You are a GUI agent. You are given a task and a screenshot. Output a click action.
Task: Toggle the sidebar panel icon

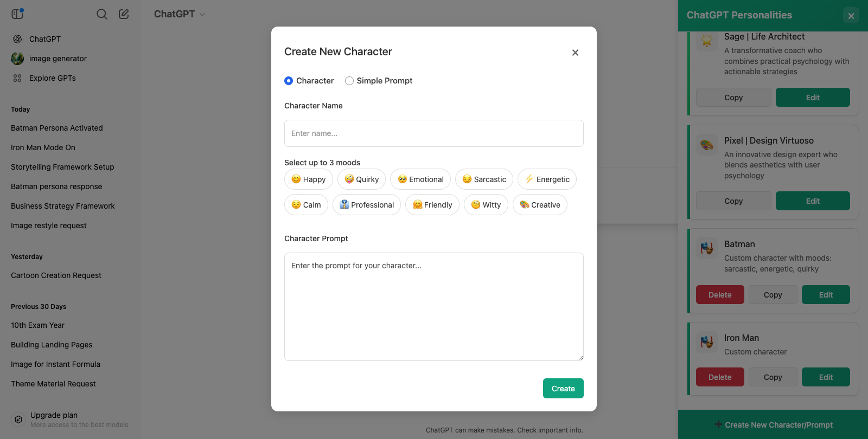18,14
